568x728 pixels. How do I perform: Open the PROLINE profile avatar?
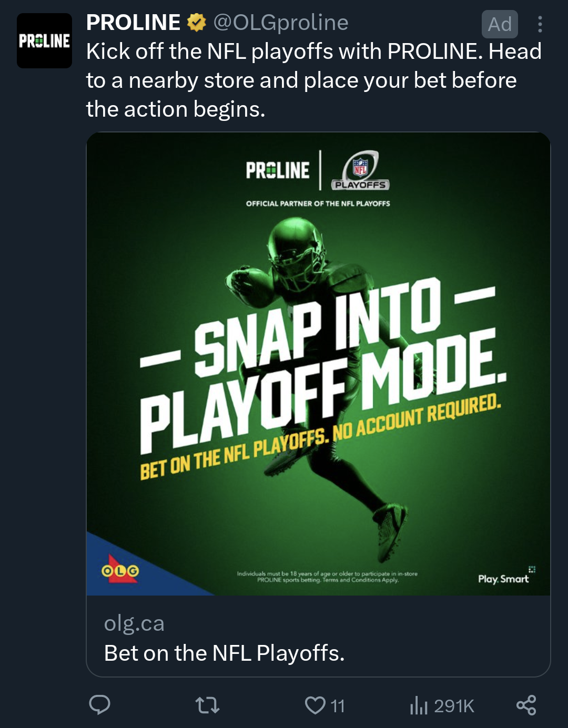click(44, 40)
